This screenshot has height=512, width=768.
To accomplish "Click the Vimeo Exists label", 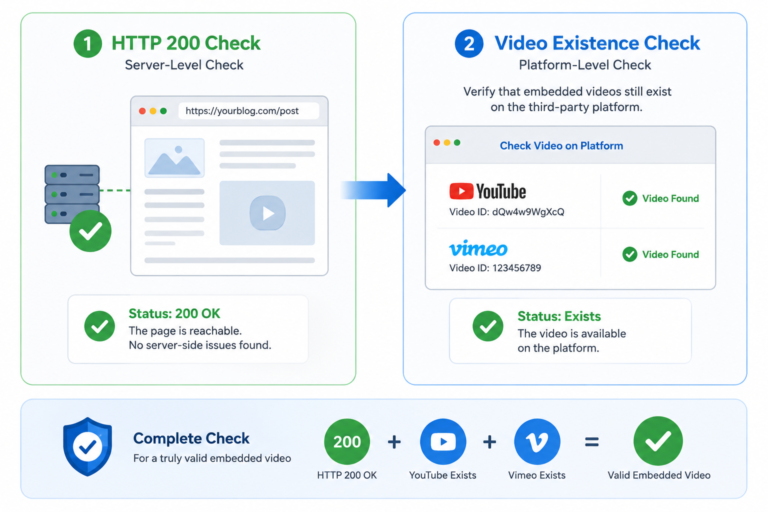I will coord(537,475).
